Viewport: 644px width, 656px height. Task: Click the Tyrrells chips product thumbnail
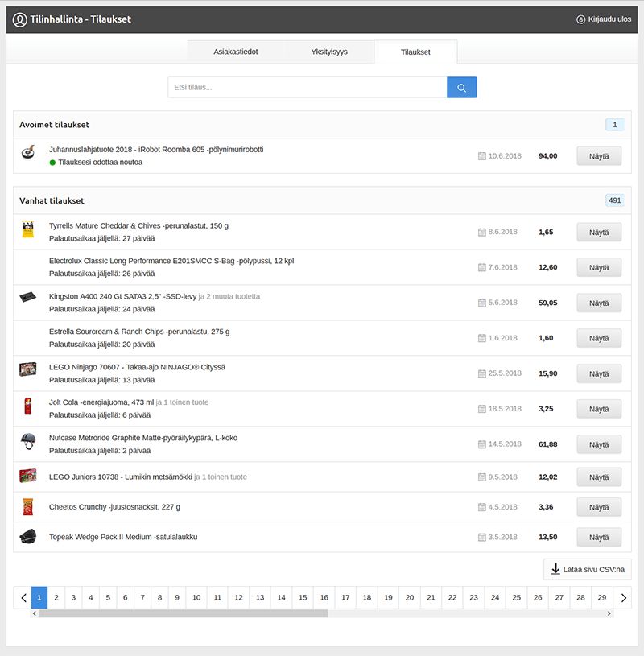28,229
